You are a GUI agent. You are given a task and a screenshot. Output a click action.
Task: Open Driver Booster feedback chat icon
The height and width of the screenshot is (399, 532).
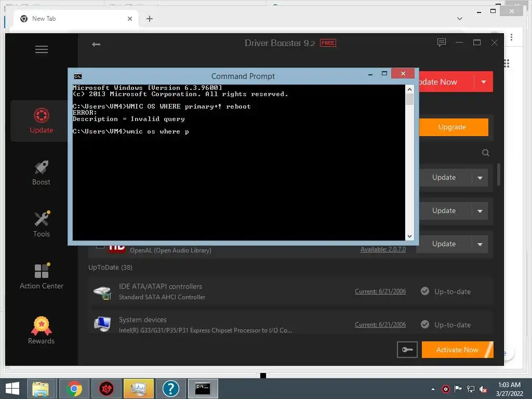click(x=442, y=43)
